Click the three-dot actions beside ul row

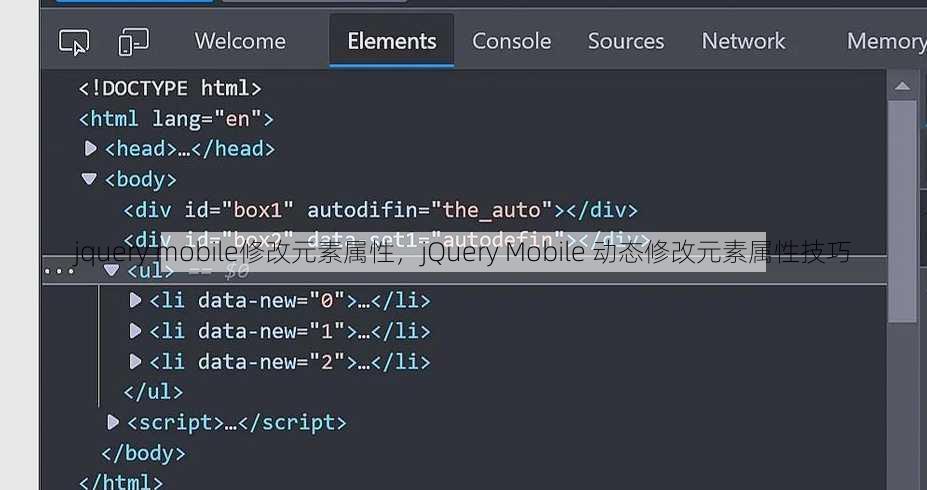[x=59, y=271]
